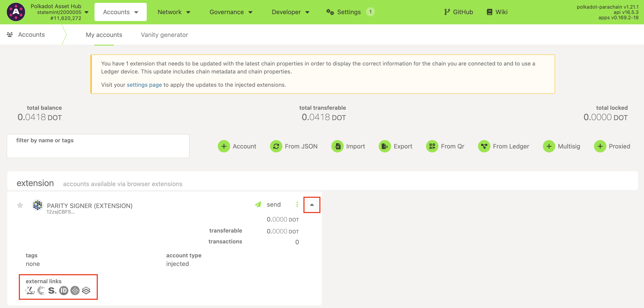644x308 pixels.
Task: Follow the settings page link
Action: coord(144,85)
